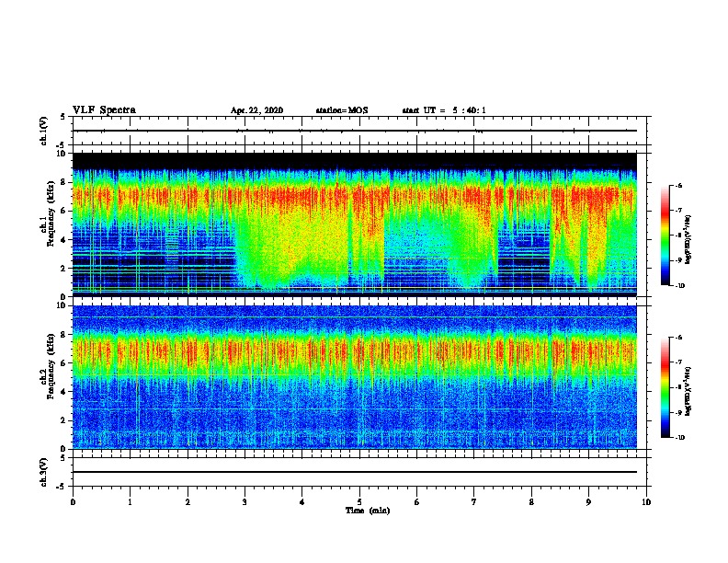Click the "6" kHz tick of ch.2 spectrogram
This screenshot has width=728, height=563.
[x=63, y=363]
